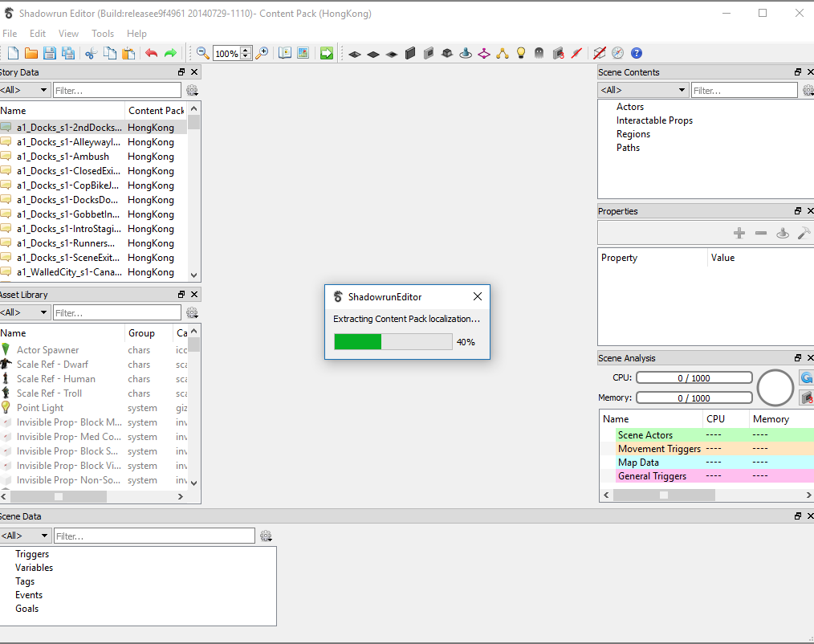Select the Actors item in Scene Contents

click(629, 107)
